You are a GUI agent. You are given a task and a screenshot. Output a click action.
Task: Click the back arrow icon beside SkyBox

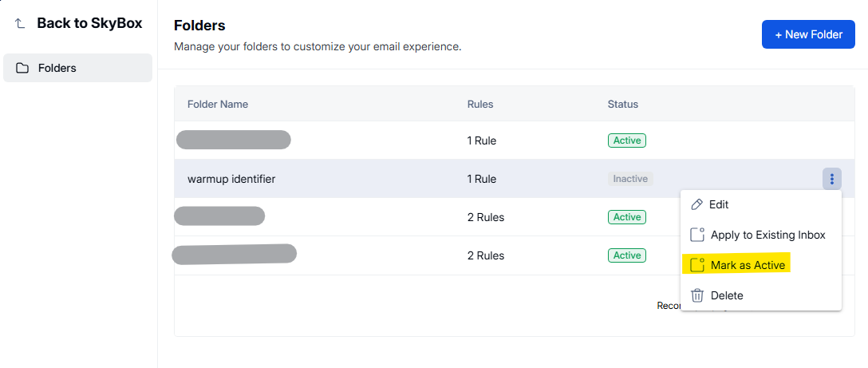[20, 24]
